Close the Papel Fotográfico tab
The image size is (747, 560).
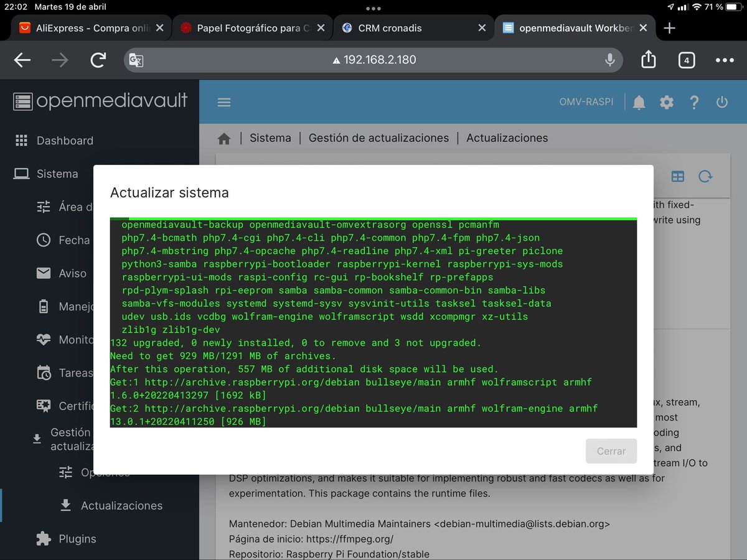321,28
